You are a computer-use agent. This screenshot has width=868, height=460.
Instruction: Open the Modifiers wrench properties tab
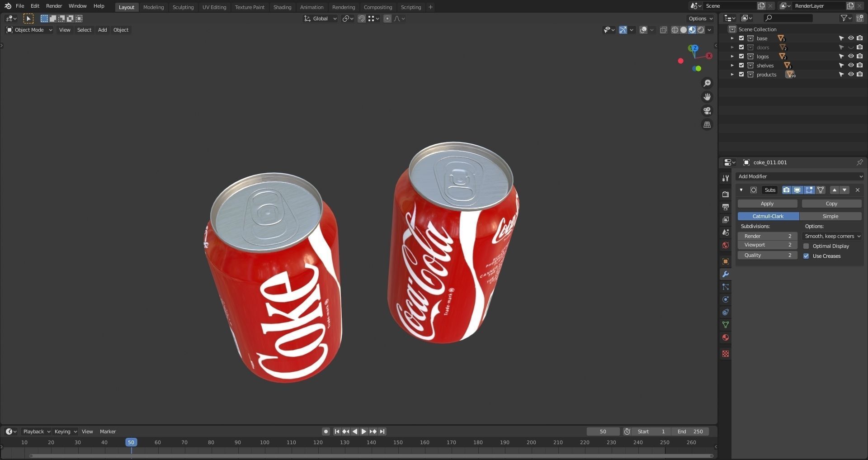coord(726,274)
